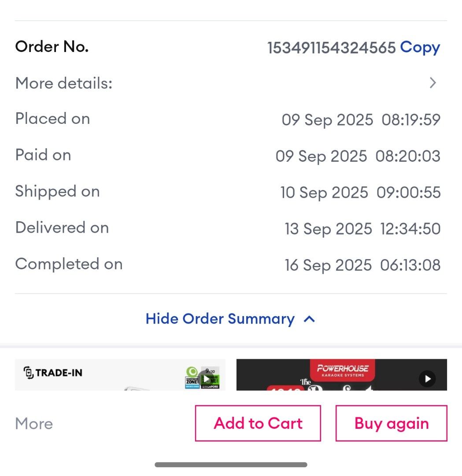Play the Trade-In promotional video
The height and width of the screenshot is (476, 462).
click(207, 379)
